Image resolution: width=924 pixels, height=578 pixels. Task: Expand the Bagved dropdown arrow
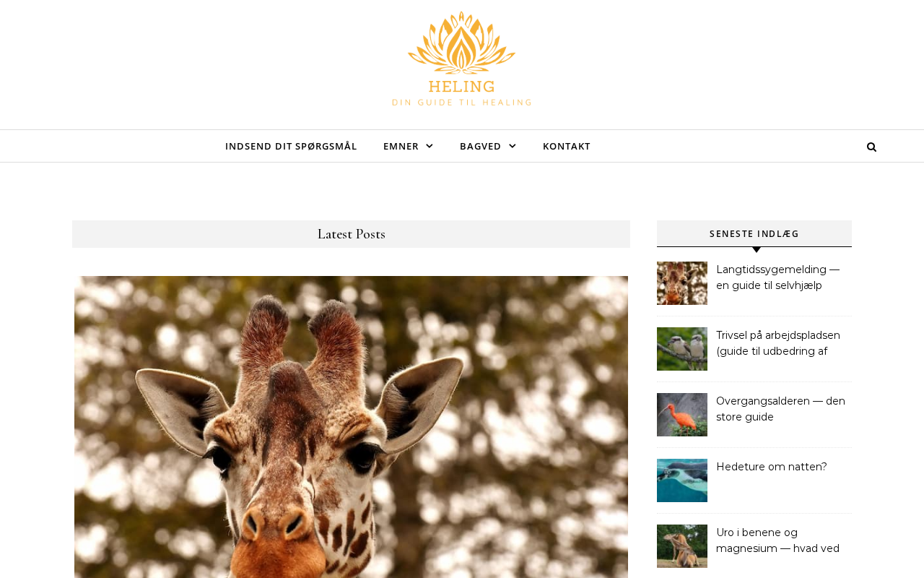(x=513, y=146)
